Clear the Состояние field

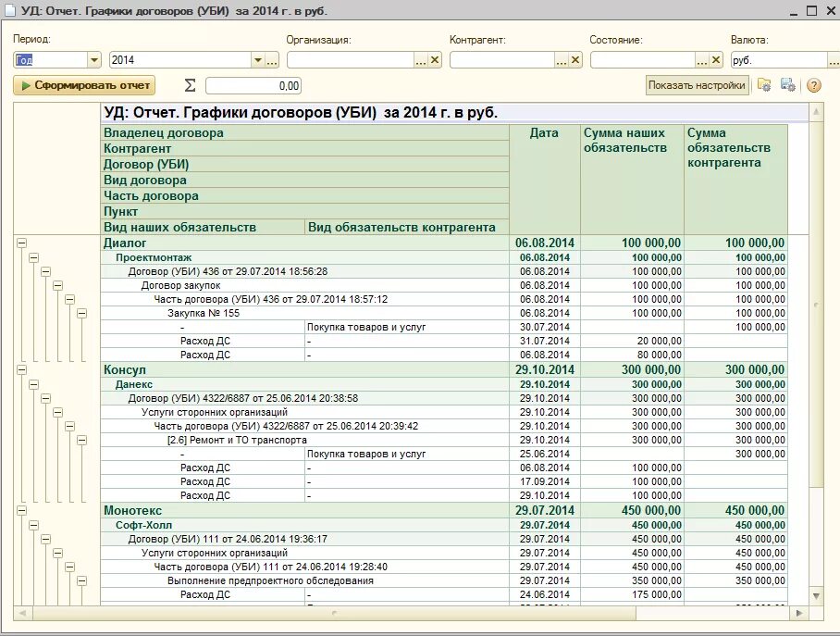pyautogui.click(x=716, y=60)
